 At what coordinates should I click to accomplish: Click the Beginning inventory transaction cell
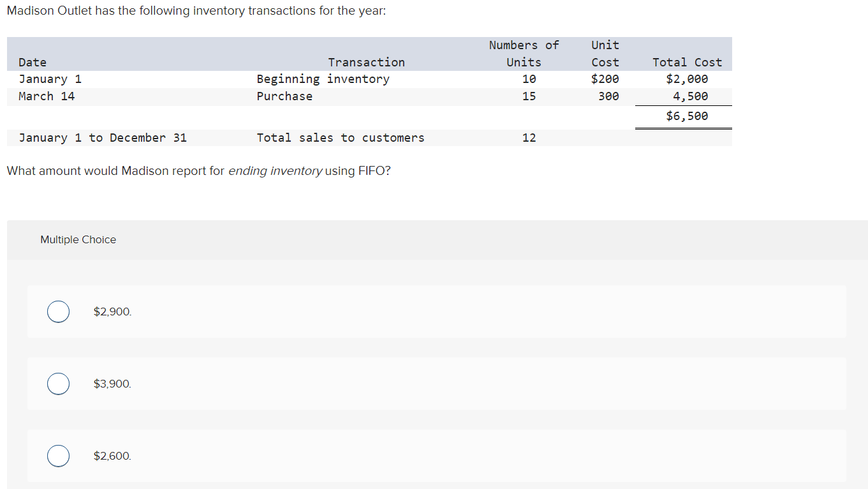323,79
